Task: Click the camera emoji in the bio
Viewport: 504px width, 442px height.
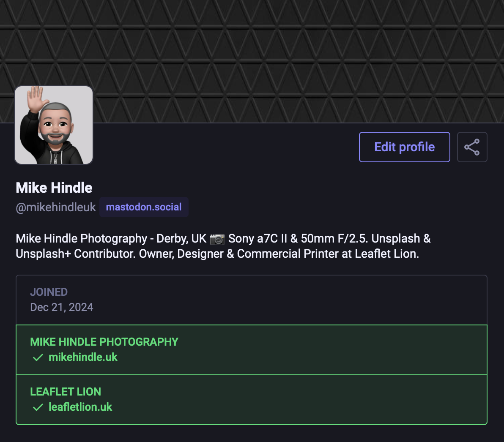Action: click(x=217, y=239)
